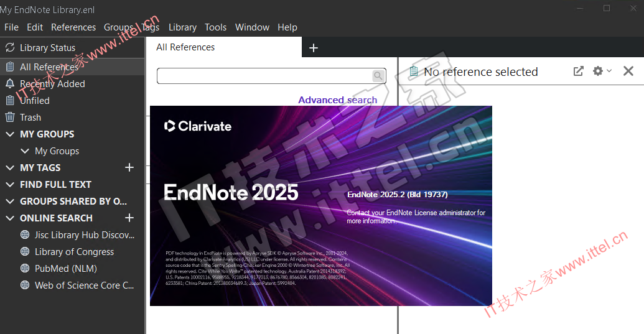The height and width of the screenshot is (334, 644).
Task: Add a new tab with plus icon
Action: (x=314, y=48)
